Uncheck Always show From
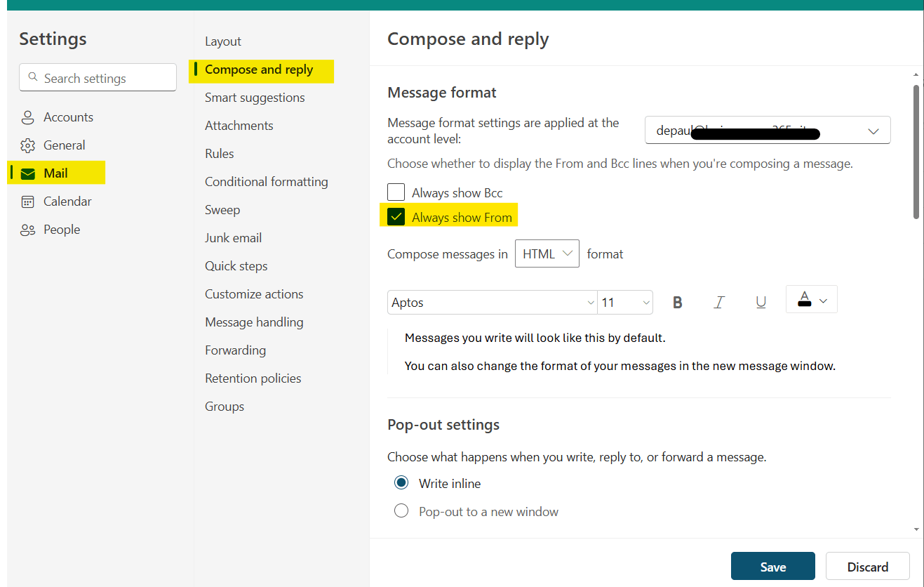This screenshot has width=924, height=587. coord(396,216)
